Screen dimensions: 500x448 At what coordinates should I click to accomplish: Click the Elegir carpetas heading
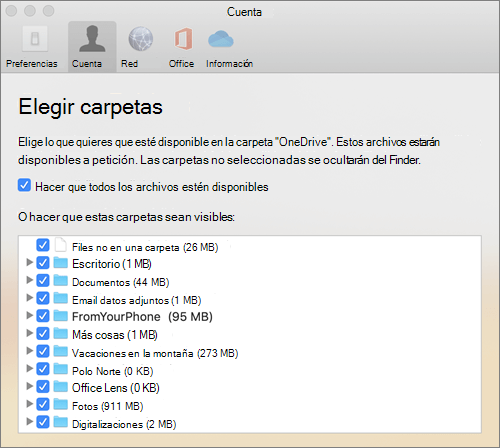pyautogui.click(x=91, y=107)
